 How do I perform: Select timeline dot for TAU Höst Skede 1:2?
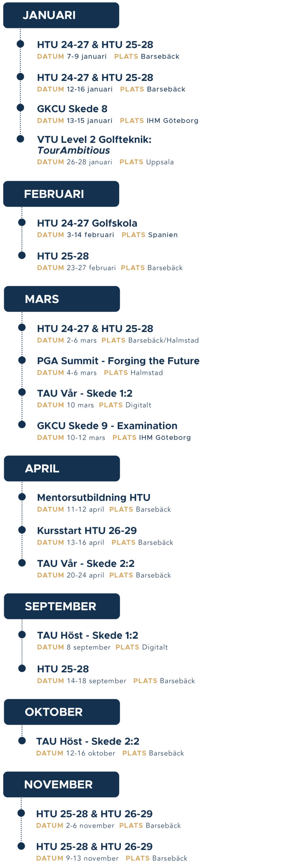(x=22, y=634)
